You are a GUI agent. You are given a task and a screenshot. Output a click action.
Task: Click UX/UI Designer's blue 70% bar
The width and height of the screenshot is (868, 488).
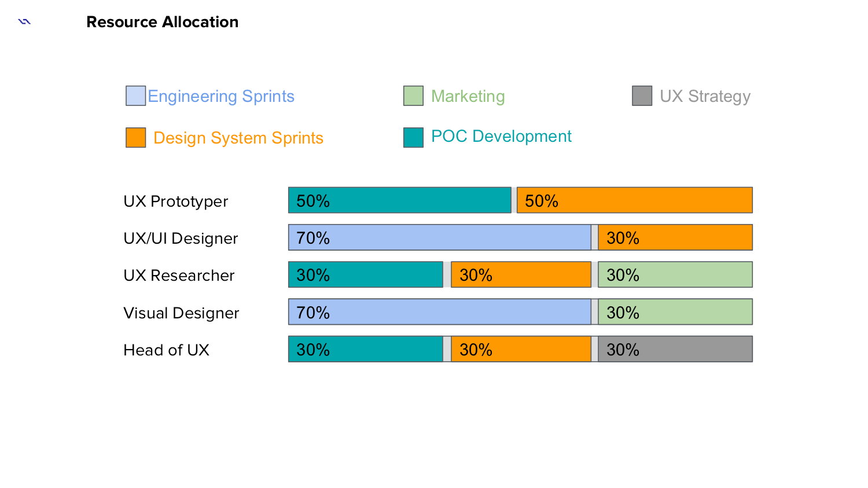tap(440, 237)
